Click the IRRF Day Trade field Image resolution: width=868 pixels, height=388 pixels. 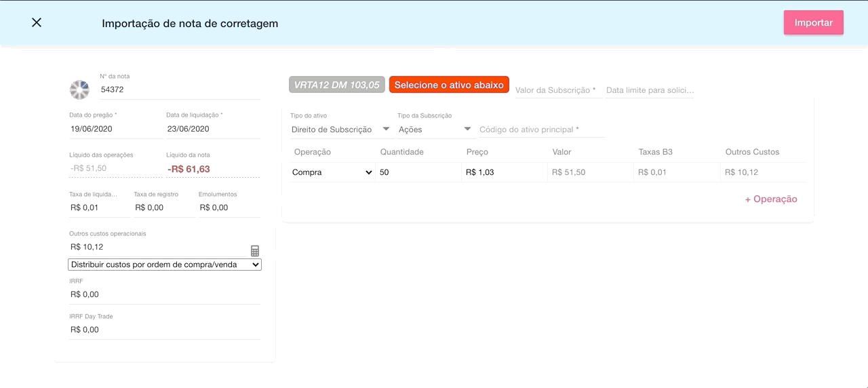[164, 330]
